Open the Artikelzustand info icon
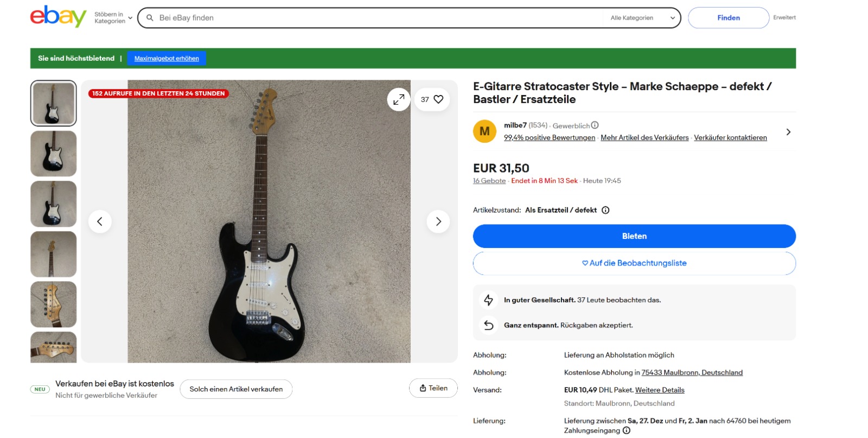Image resolution: width=868 pixels, height=438 pixels. (x=605, y=211)
